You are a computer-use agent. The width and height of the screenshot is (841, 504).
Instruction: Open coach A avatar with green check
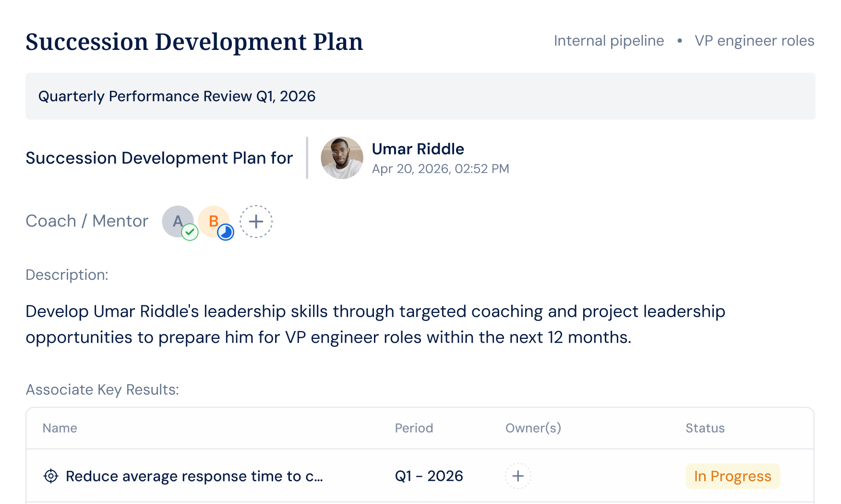[178, 221]
